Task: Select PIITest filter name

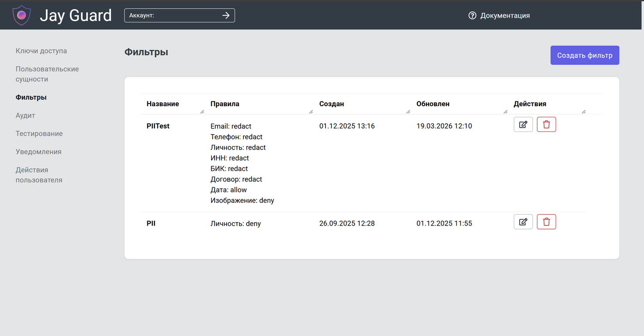Action: (x=158, y=126)
